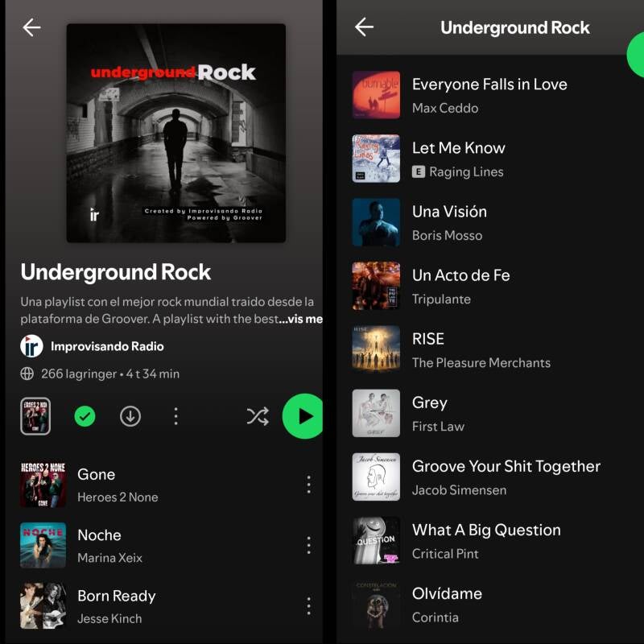The width and height of the screenshot is (644, 644).
Task: Click the artist name 'First Law'
Action: pos(438,427)
